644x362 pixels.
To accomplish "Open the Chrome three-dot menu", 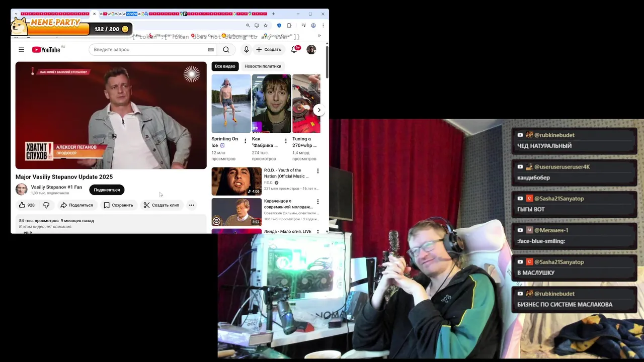I will [323, 25].
